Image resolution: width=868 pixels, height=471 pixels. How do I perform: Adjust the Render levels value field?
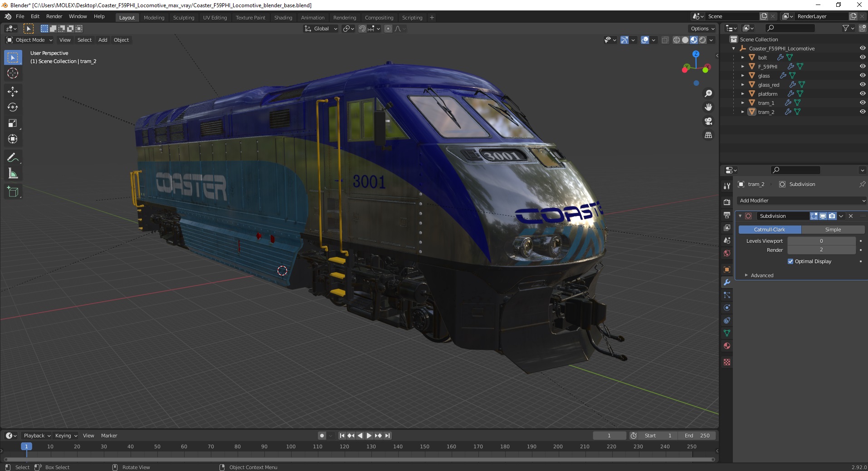821,250
